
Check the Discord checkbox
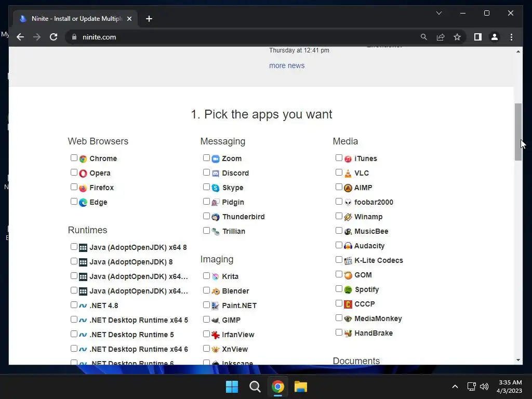pos(206,172)
